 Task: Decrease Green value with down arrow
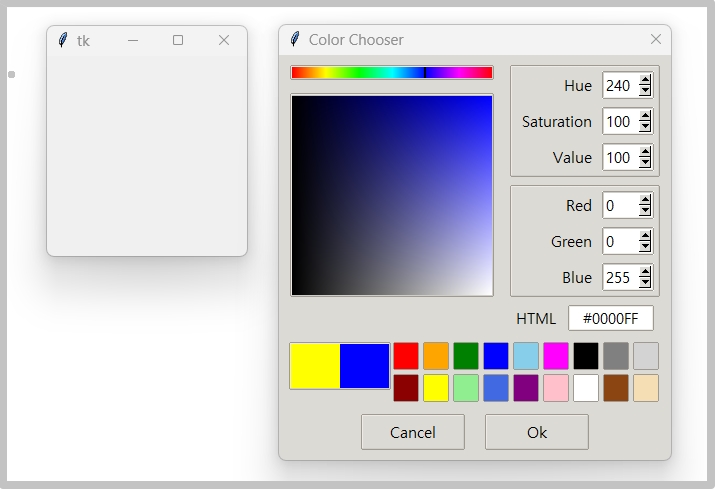point(645,246)
